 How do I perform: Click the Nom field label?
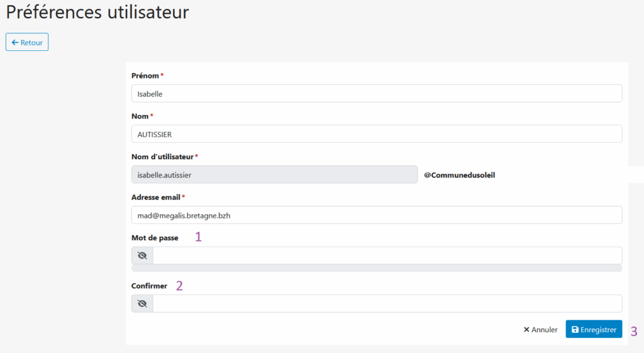click(x=140, y=116)
